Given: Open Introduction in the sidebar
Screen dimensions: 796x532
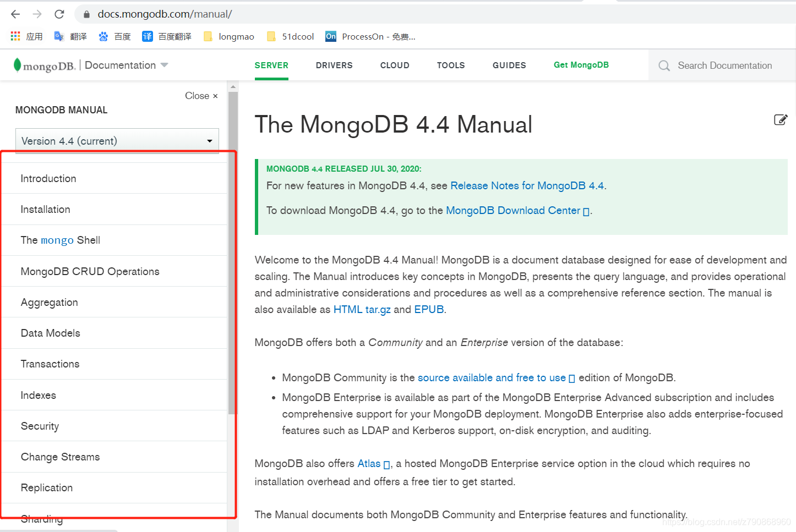Looking at the screenshot, I should pos(48,178).
